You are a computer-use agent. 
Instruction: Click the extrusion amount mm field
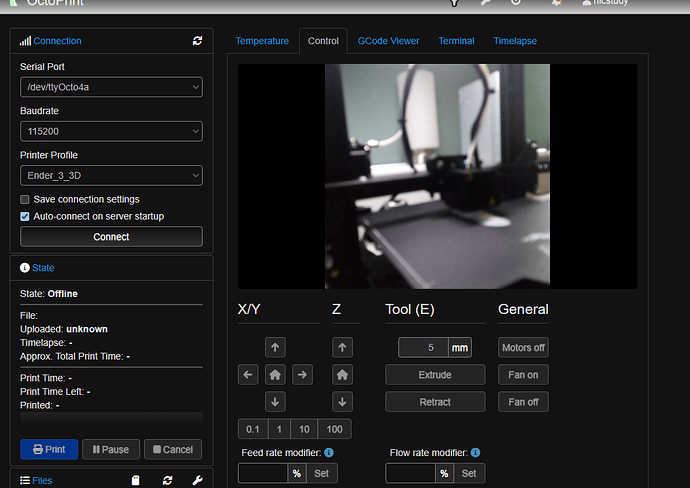coord(423,348)
